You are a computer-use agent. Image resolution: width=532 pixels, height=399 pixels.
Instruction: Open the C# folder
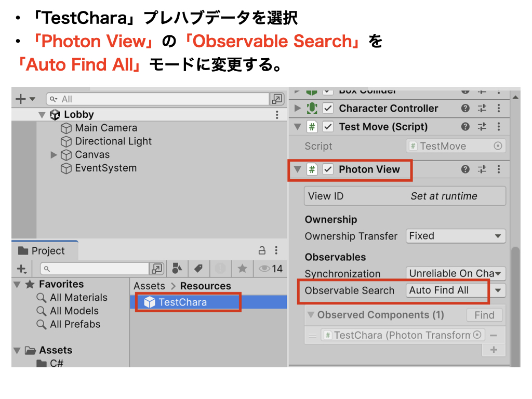point(50,363)
